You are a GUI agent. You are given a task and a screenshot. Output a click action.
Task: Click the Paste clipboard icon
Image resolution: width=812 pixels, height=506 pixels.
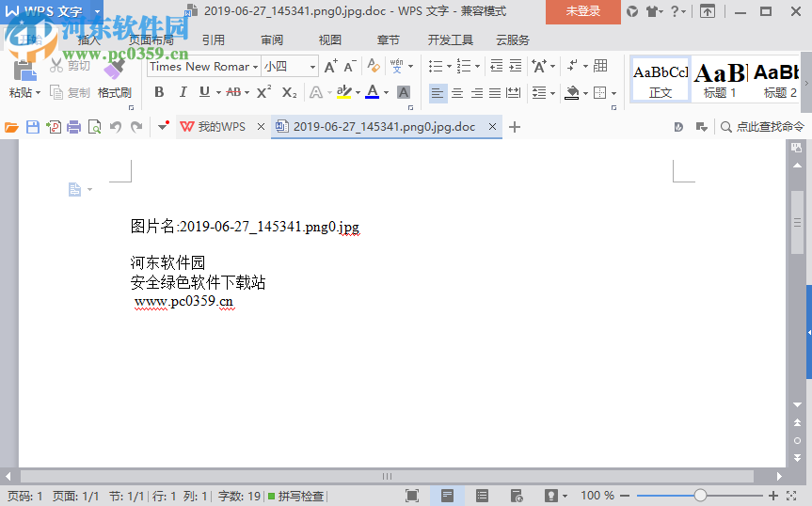coord(24,71)
